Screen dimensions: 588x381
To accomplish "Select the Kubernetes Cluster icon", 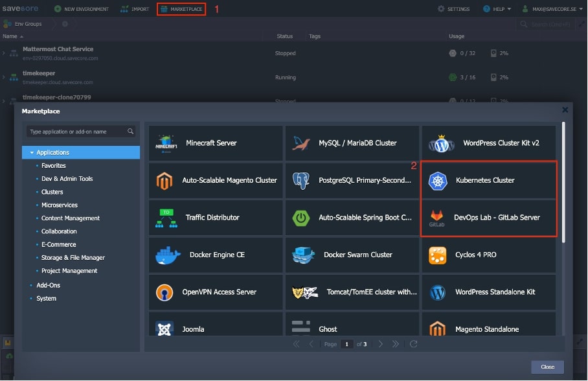I will click(x=438, y=181).
